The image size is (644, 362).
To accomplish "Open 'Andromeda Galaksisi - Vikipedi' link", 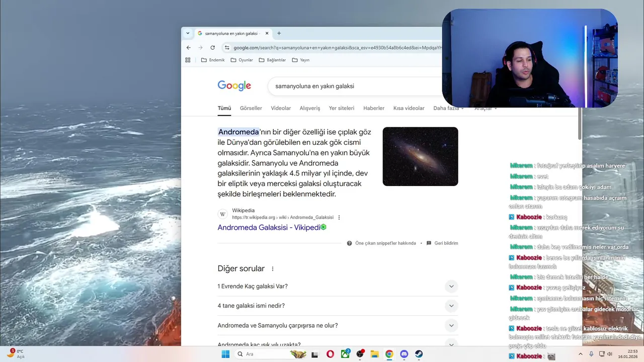I will 269,227.
